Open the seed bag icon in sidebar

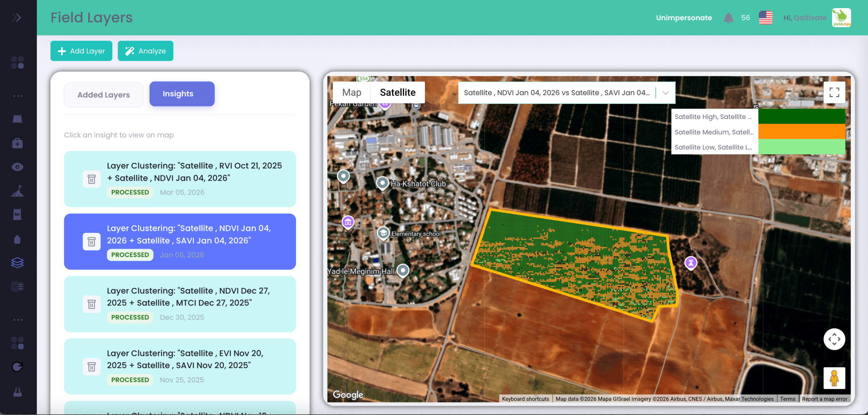[x=17, y=214]
